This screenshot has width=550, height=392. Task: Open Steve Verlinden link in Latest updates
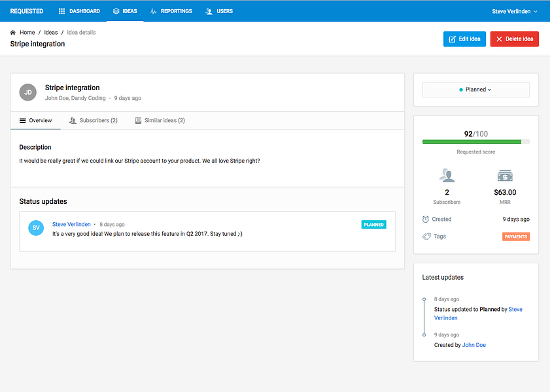tap(479, 314)
